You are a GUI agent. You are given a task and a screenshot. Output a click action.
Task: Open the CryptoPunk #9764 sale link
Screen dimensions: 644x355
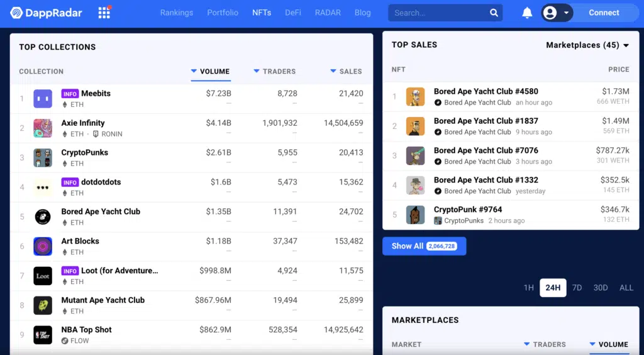point(468,210)
